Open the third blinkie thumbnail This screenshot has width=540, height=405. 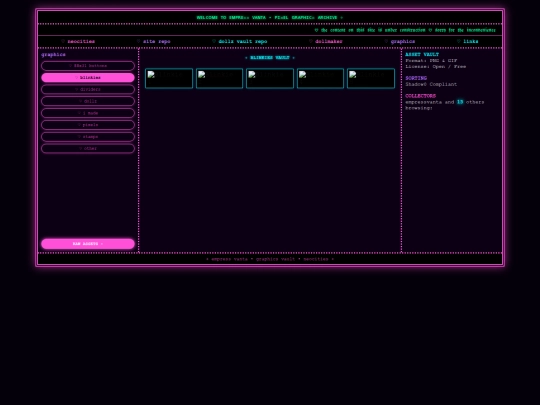point(270,79)
